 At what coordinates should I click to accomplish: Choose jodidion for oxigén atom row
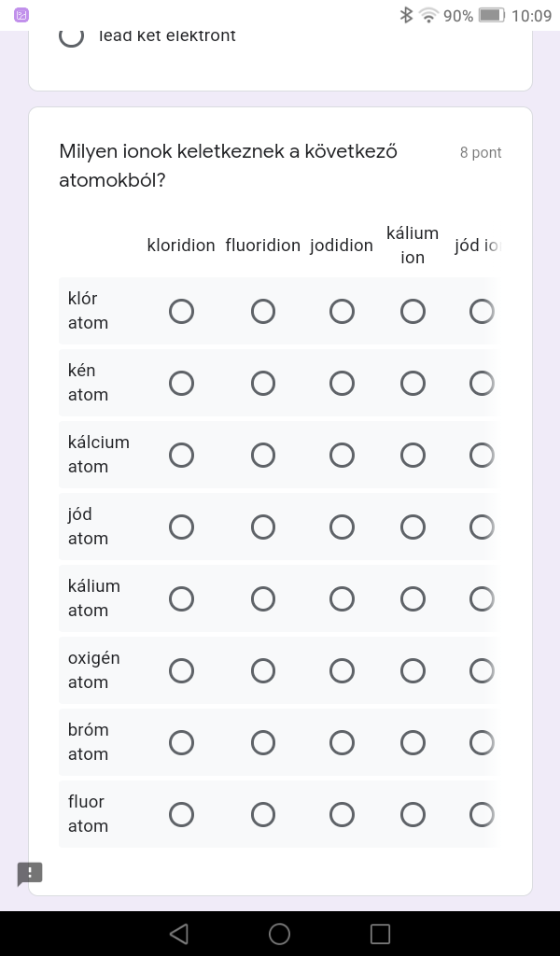click(x=342, y=670)
